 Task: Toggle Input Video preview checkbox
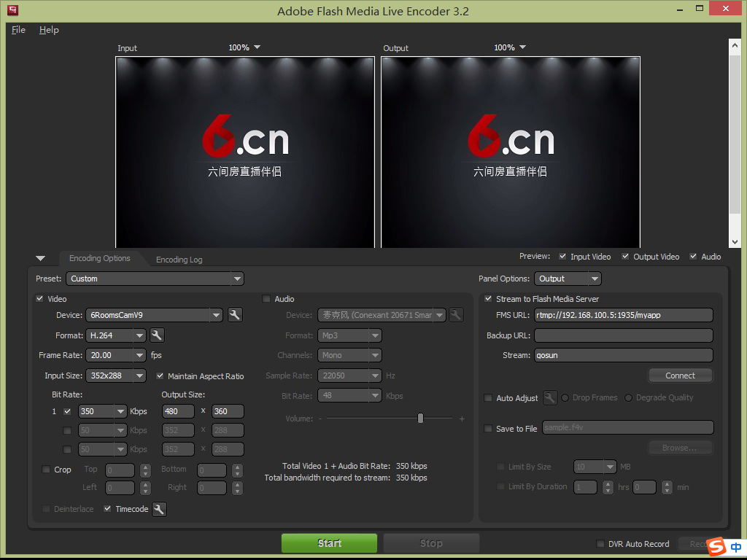pos(562,256)
